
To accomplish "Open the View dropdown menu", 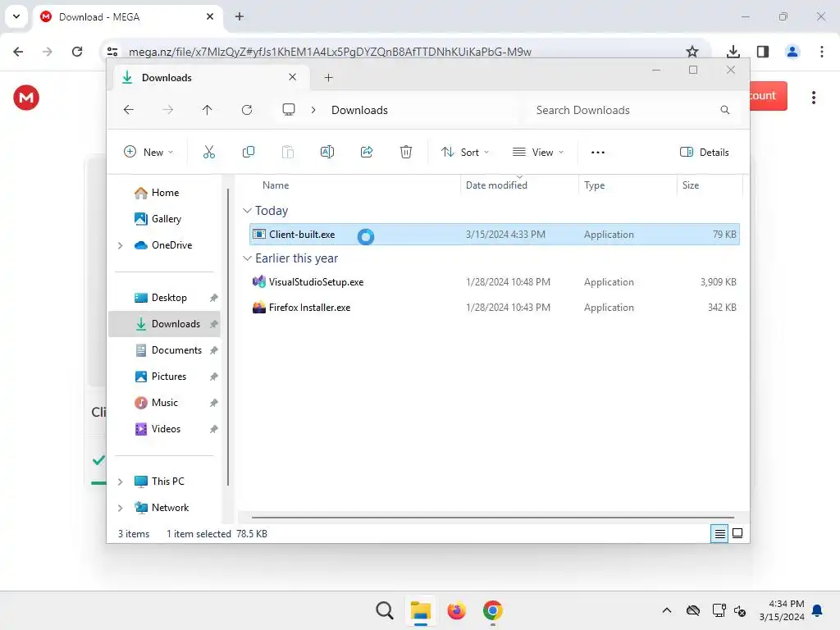I will (x=538, y=152).
